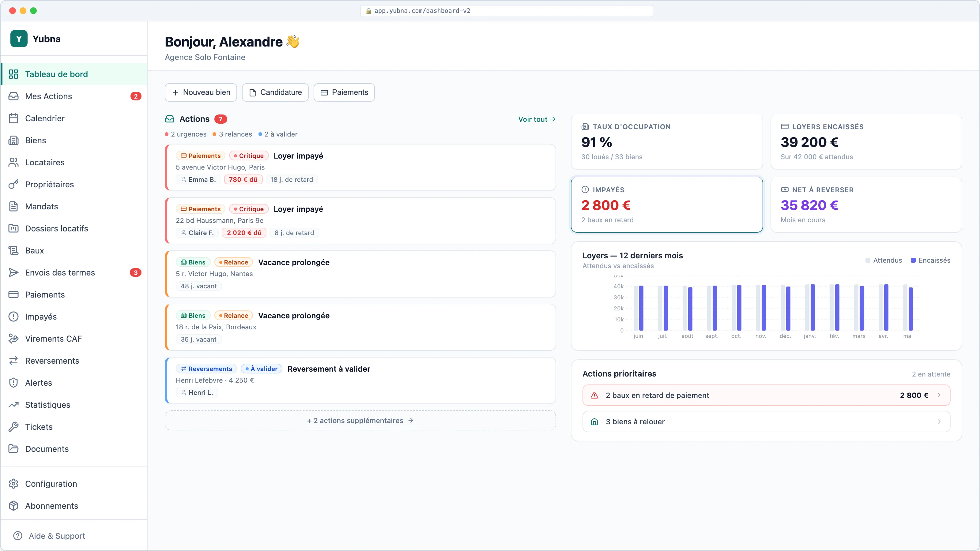Click the 35 j. vacant tag
This screenshot has width=980, height=551.
click(x=198, y=339)
